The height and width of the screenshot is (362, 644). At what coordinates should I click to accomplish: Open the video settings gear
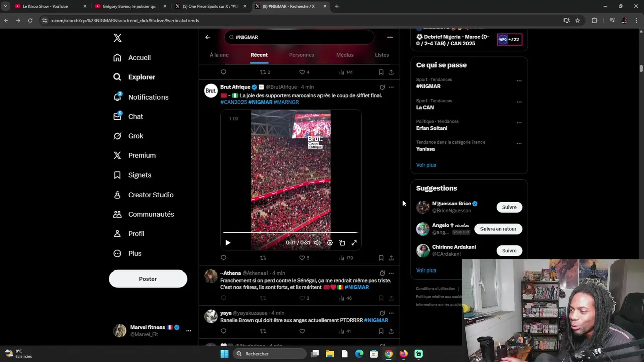[x=330, y=243]
